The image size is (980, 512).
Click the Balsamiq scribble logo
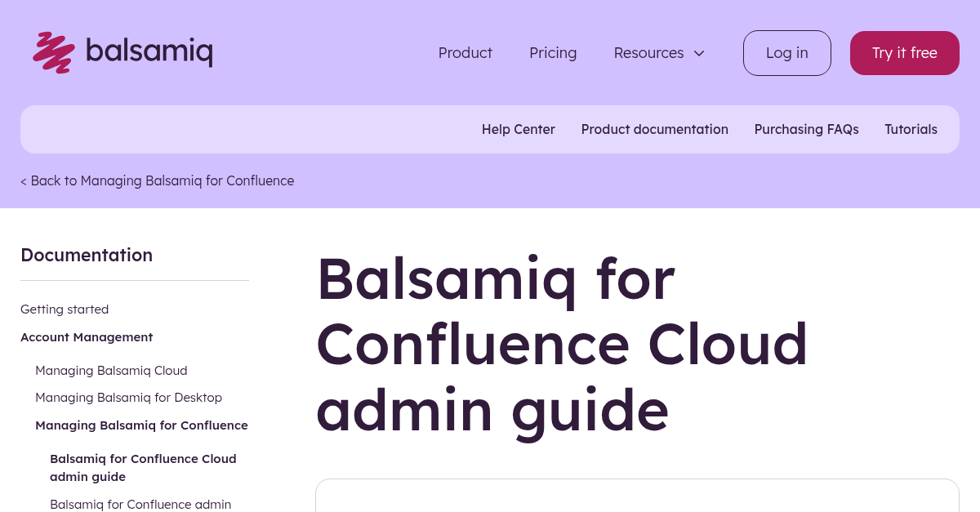(52, 52)
